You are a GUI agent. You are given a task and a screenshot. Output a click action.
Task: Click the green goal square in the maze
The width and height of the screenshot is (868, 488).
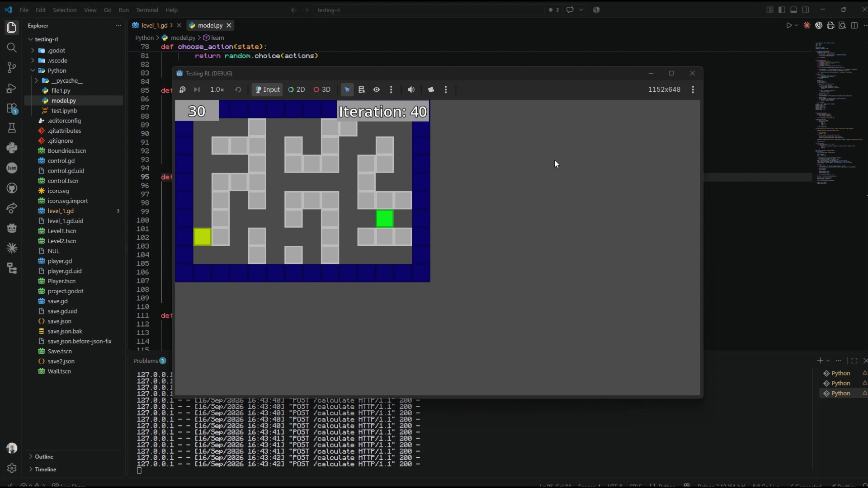(x=384, y=219)
